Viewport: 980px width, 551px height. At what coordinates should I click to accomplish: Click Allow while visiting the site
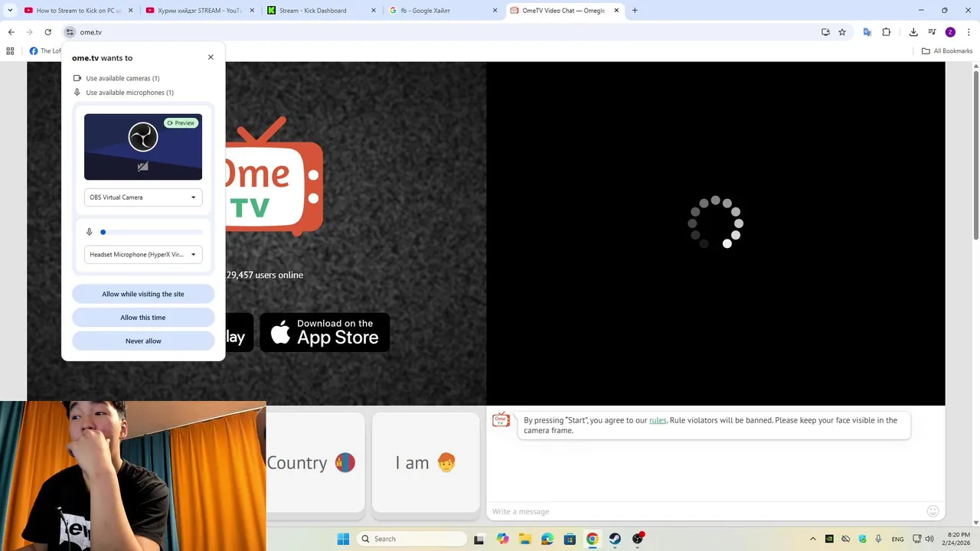[143, 294]
